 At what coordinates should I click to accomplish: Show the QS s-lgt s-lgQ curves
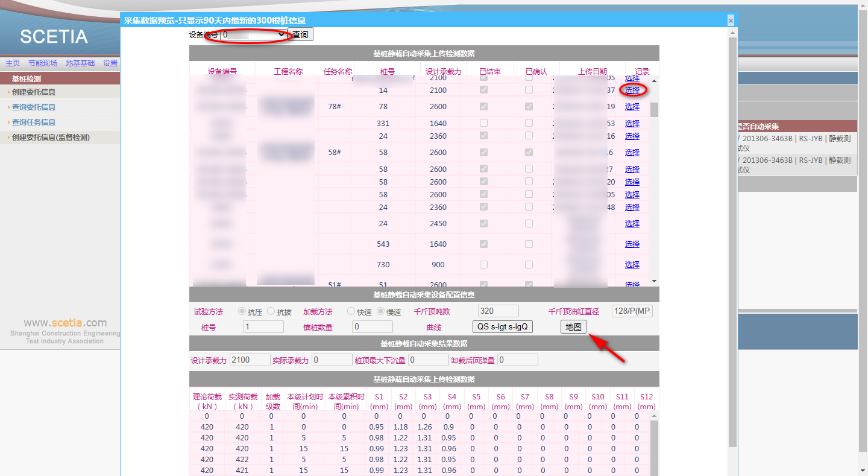click(x=502, y=327)
